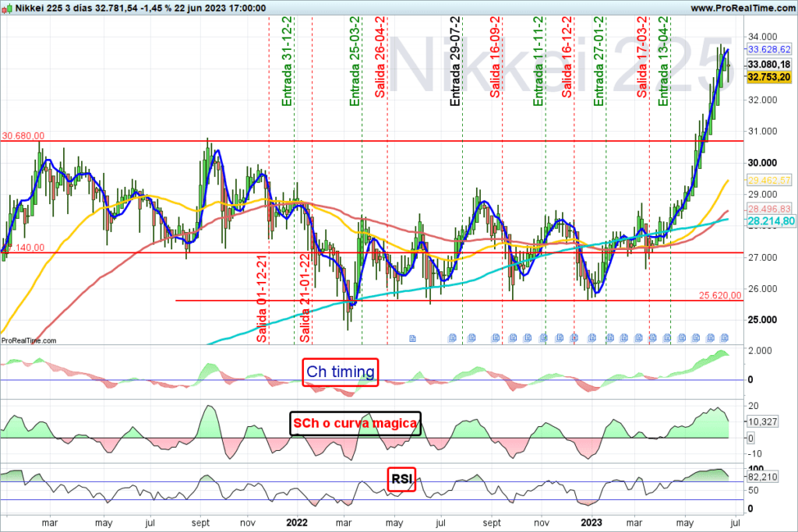Select the 'Salida 16-09-2' vertical label

495,57
